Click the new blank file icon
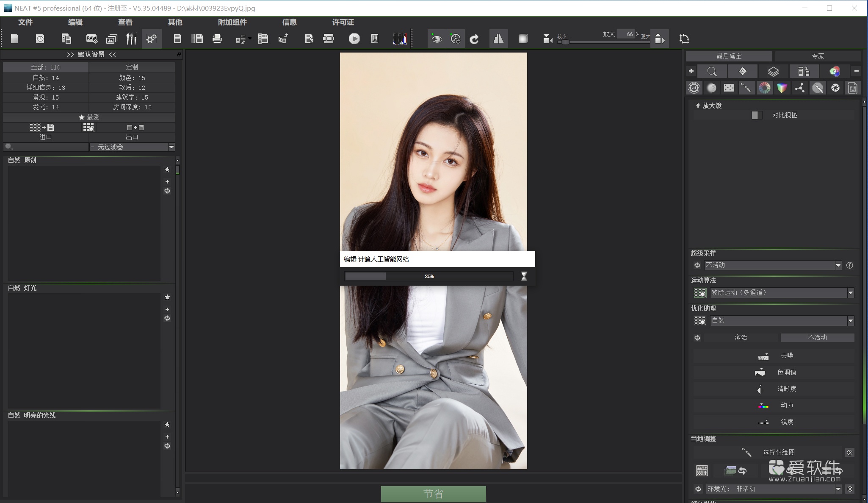 (14, 39)
